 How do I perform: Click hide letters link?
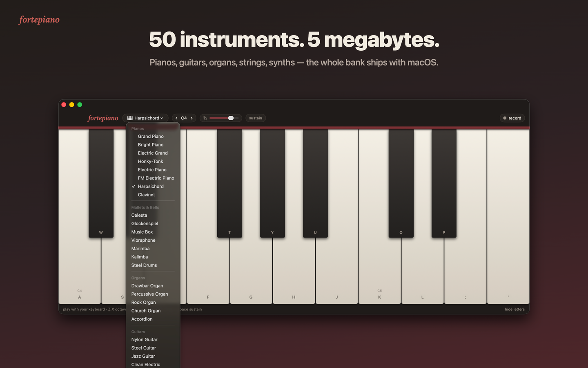click(x=514, y=309)
